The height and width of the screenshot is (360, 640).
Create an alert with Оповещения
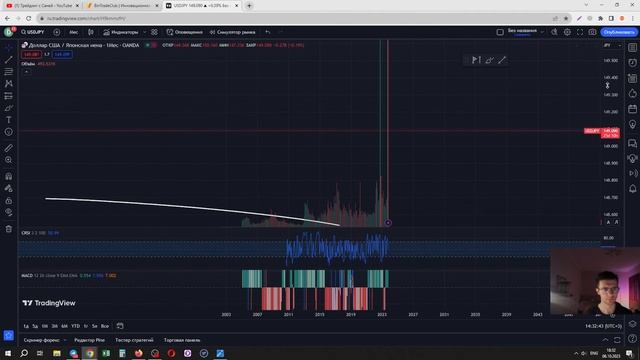click(x=184, y=32)
